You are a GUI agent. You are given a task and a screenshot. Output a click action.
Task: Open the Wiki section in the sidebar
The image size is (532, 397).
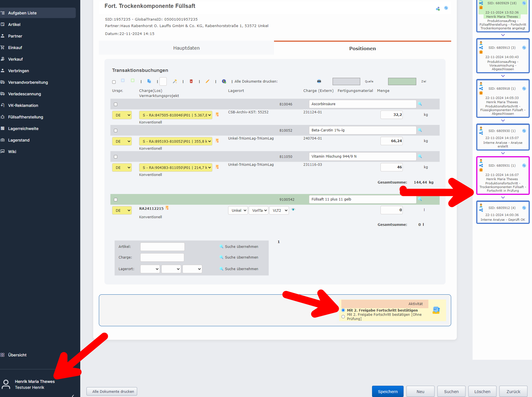pos(12,151)
